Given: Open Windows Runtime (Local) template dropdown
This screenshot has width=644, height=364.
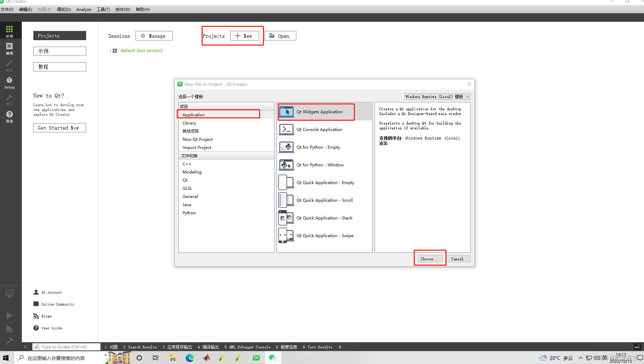Looking at the screenshot, I should coord(437,97).
